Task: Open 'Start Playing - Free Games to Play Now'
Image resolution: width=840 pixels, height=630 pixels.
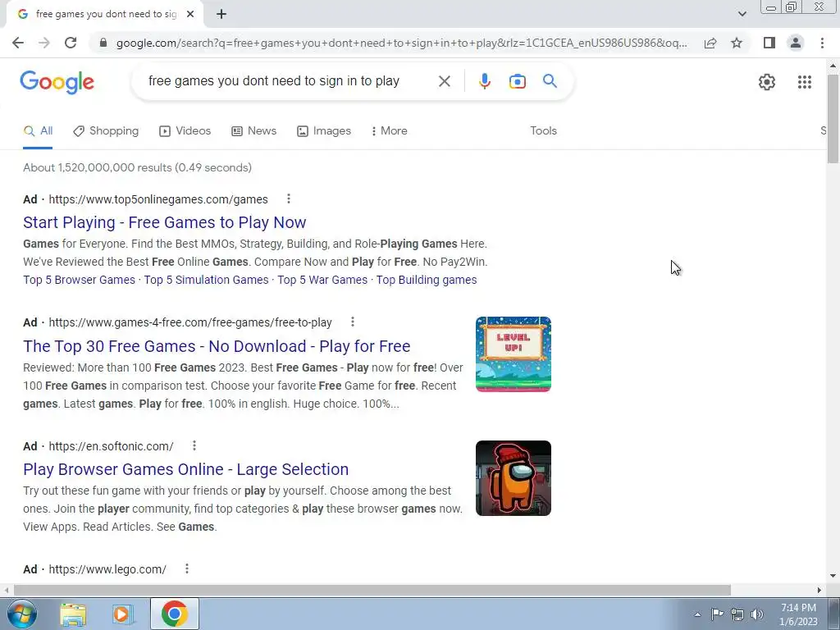Action: [164, 222]
